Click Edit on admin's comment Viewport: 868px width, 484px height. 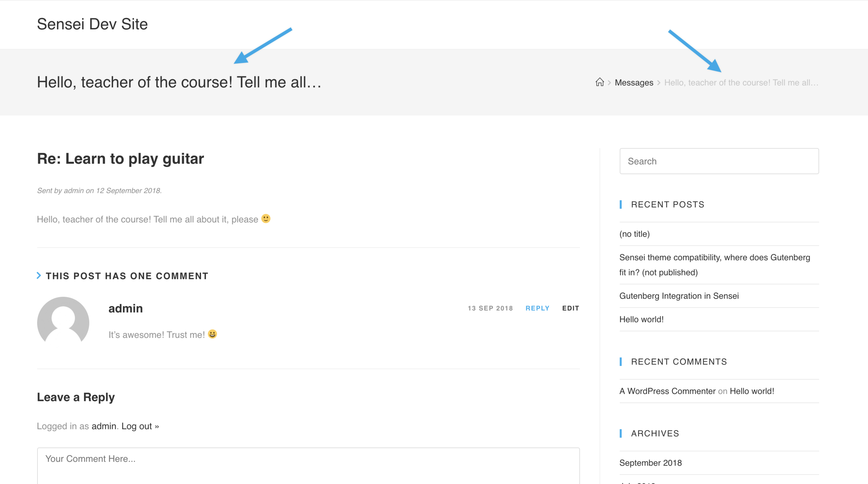click(x=571, y=308)
